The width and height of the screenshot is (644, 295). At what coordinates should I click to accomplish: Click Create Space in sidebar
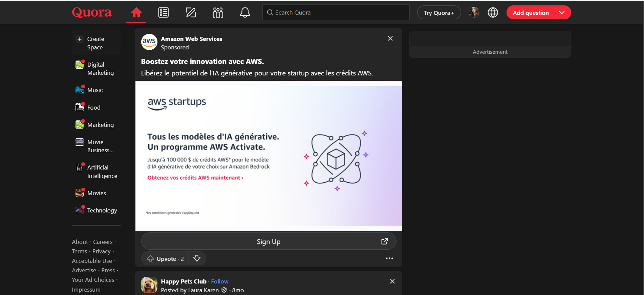tap(96, 43)
